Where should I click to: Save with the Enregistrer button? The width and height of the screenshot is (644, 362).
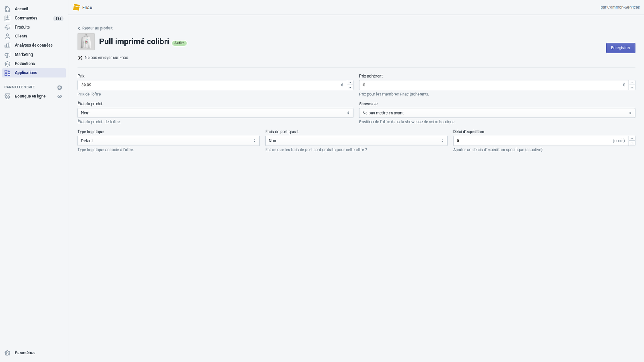point(620,48)
